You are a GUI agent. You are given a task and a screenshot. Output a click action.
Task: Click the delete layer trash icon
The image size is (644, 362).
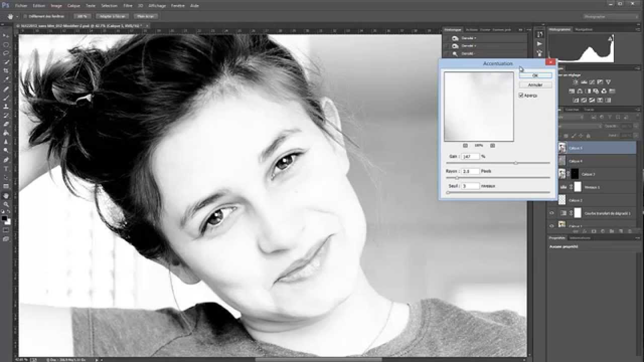[x=630, y=231]
